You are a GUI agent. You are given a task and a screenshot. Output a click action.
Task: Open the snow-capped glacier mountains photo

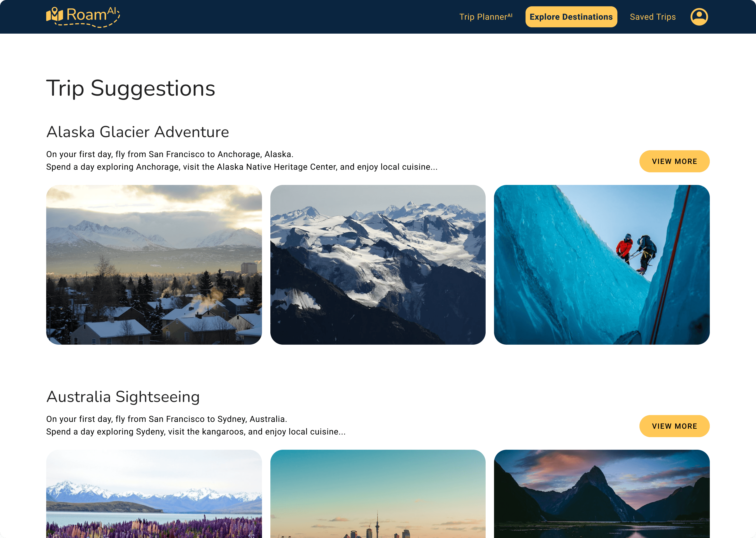tap(378, 265)
